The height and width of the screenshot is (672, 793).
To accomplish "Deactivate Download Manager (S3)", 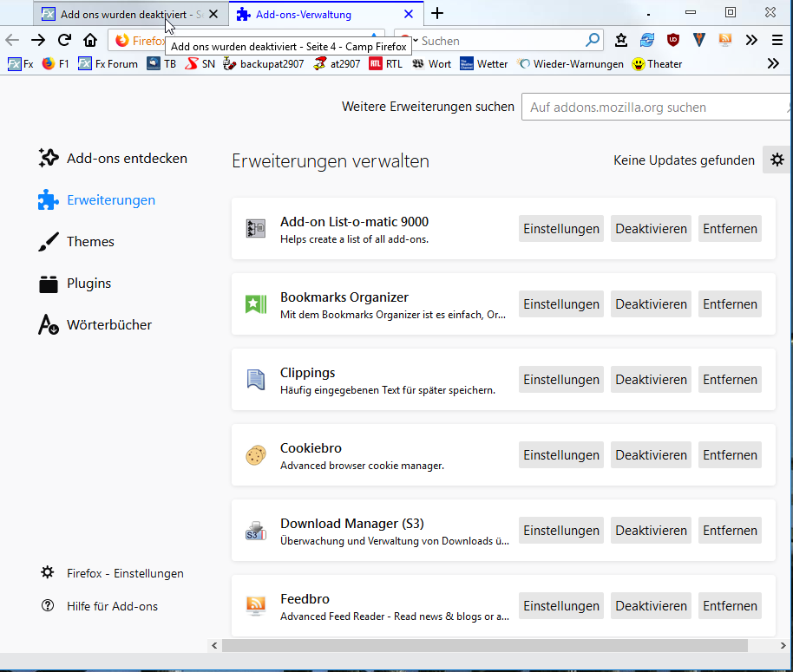I will 651,531.
